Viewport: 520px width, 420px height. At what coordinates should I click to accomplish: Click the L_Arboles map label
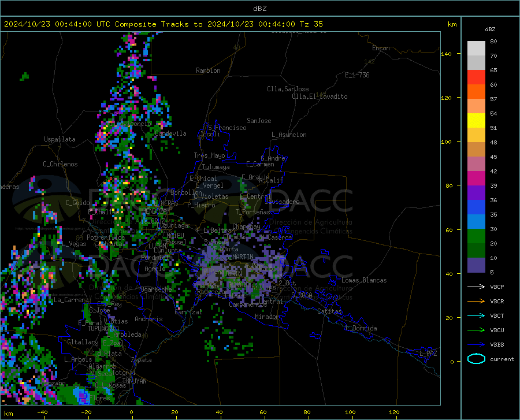tap(78, 359)
